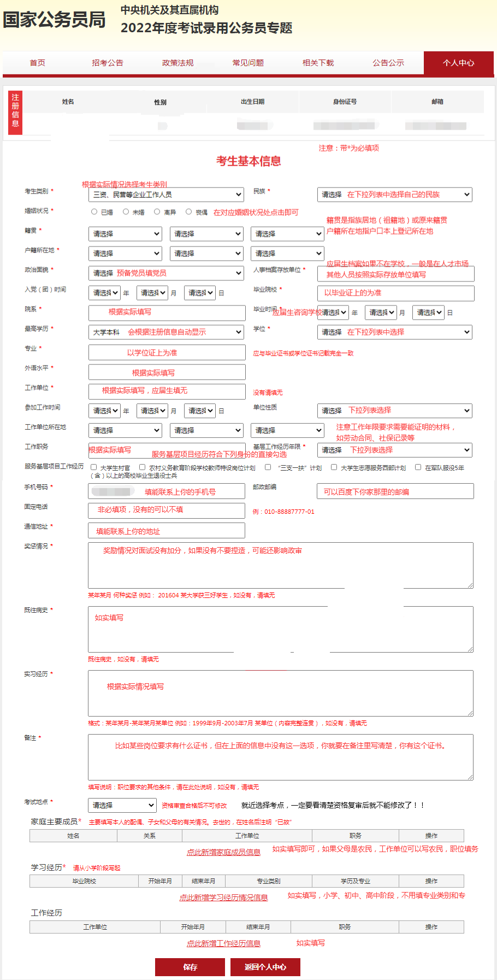This screenshot has height=980, width=497.
Task: Focus the 邮政编码 input field
Action: coord(395,491)
